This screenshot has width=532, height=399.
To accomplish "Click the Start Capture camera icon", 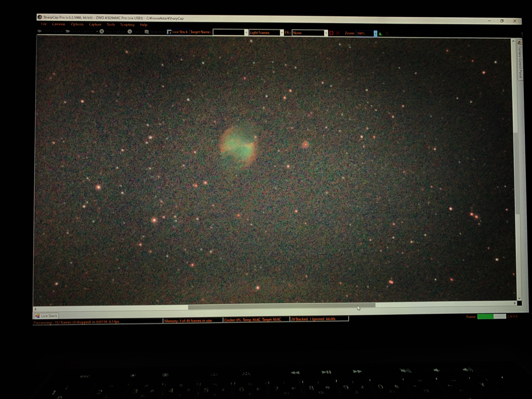I will pyautogui.click(x=40, y=31).
